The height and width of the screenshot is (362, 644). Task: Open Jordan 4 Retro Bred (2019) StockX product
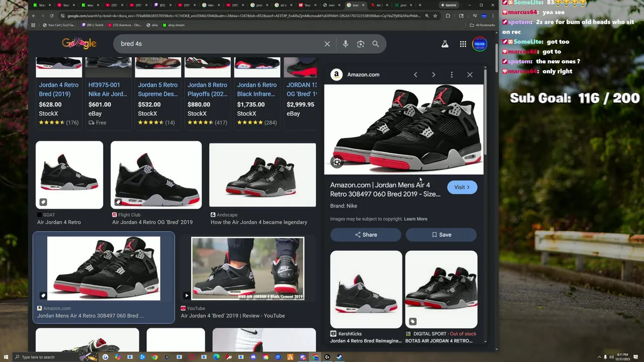pyautogui.click(x=59, y=89)
